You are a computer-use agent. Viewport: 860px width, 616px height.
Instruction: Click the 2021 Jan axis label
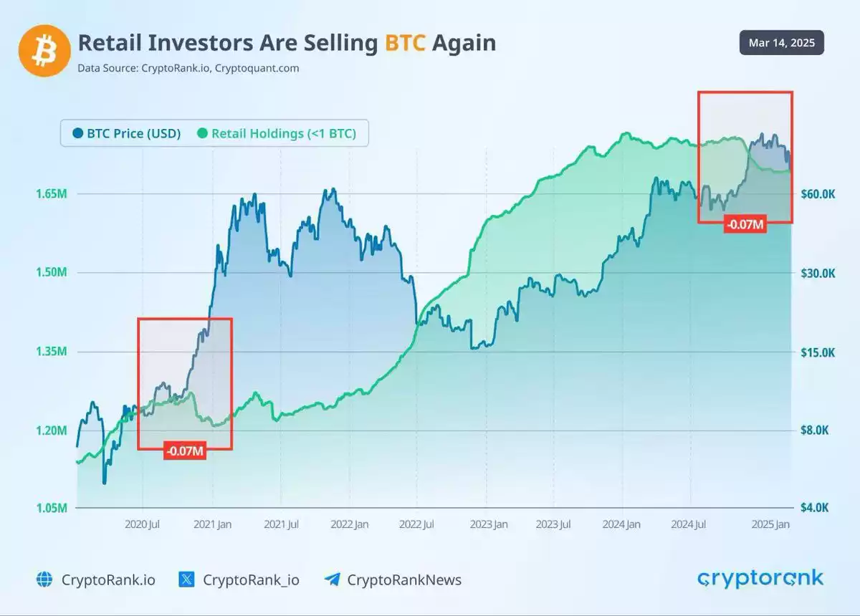pos(213,524)
